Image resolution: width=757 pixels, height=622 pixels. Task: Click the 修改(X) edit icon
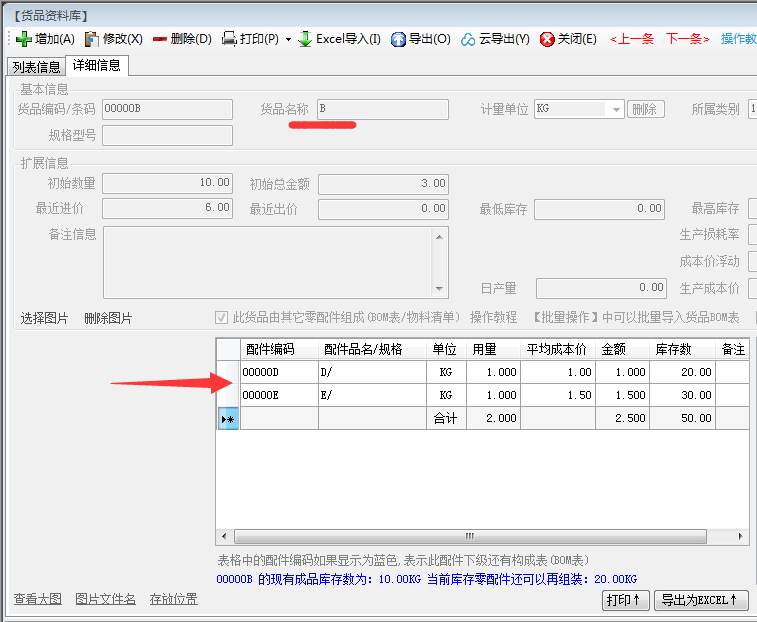pos(92,39)
